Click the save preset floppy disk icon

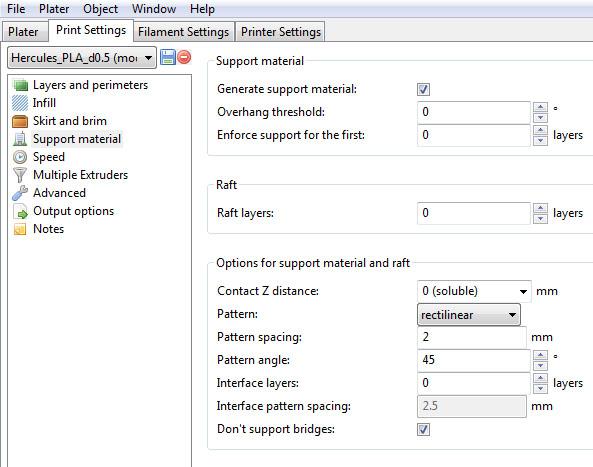pos(168,57)
